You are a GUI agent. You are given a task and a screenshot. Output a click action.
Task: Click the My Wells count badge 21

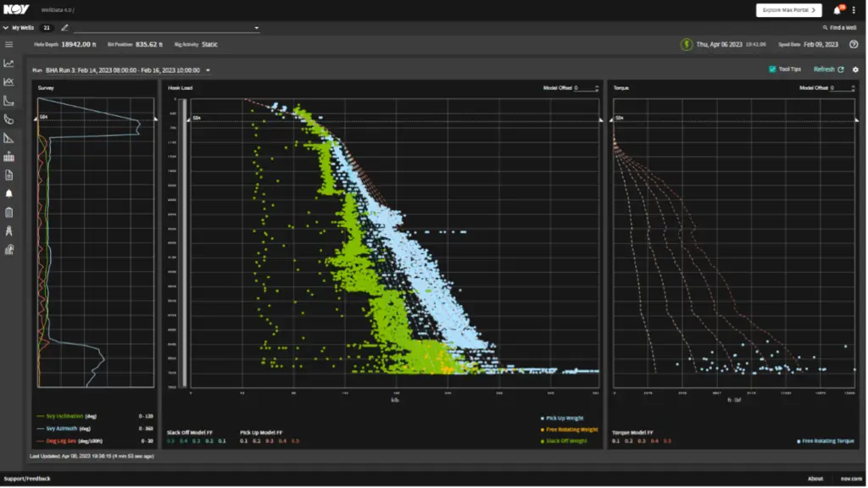(47, 28)
